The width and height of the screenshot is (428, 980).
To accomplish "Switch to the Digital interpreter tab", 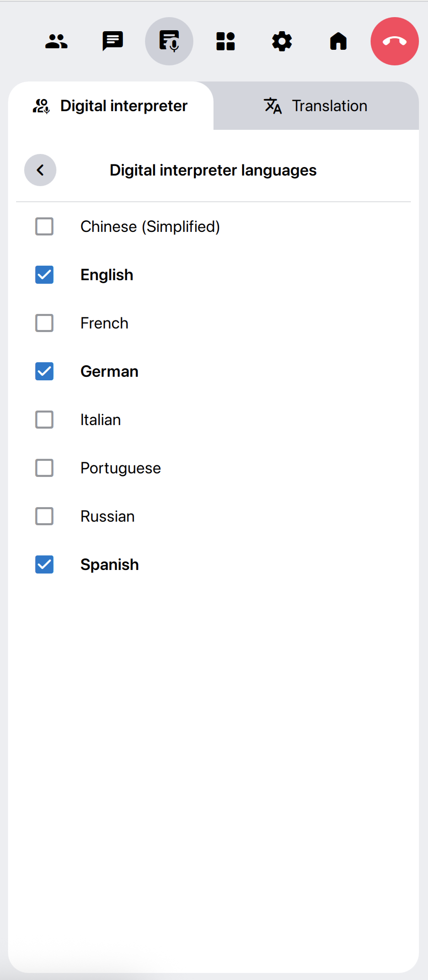I will tap(111, 106).
